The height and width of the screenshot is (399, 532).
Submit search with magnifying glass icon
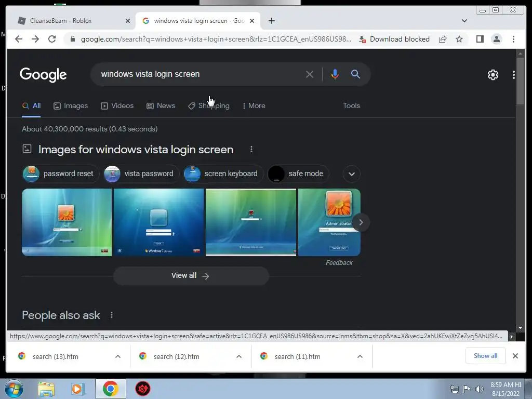click(355, 74)
